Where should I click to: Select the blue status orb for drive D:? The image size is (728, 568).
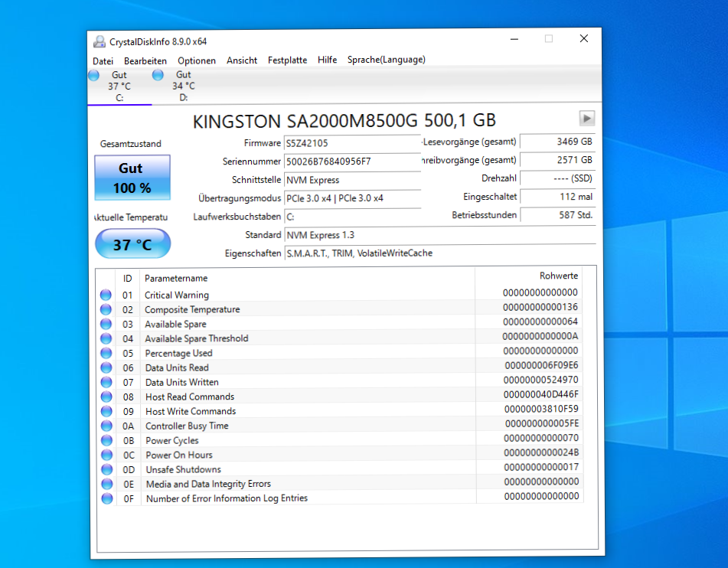click(x=158, y=74)
